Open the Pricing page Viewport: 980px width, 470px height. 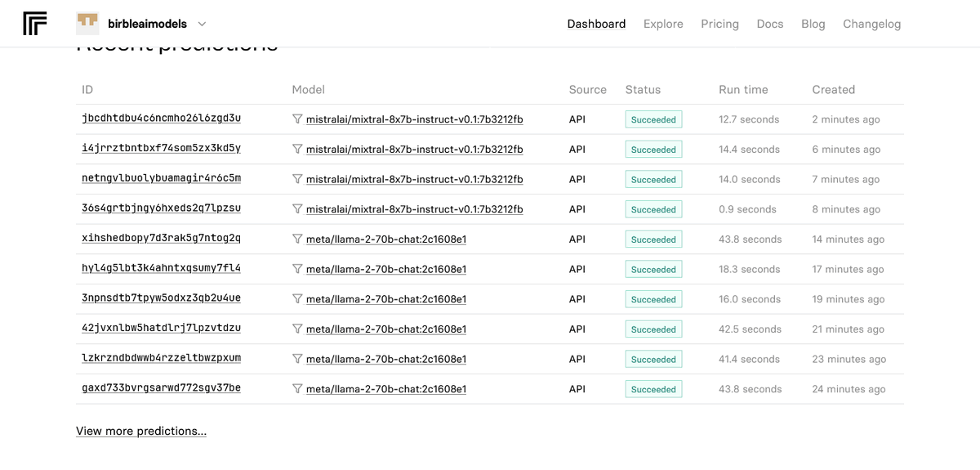(719, 24)
